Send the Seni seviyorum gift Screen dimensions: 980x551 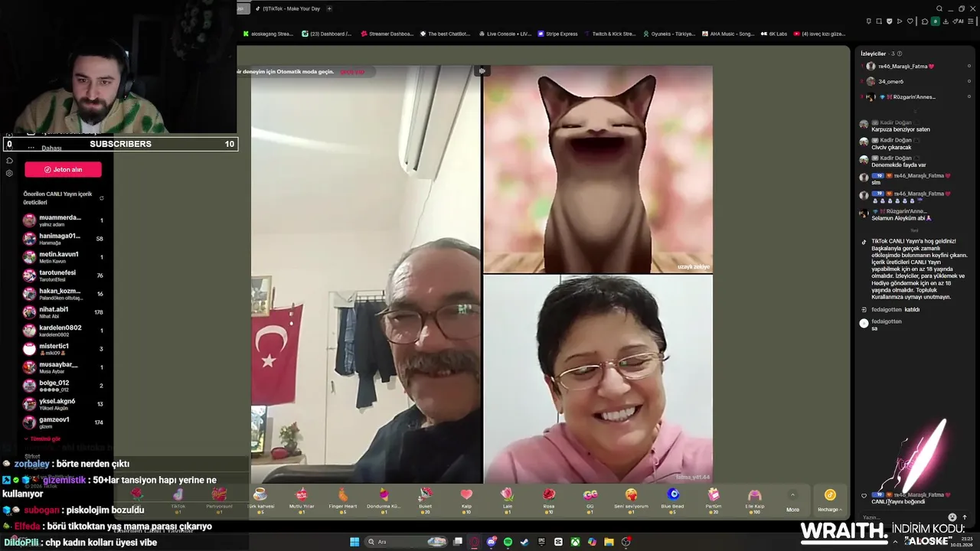[x=631, y=500]
